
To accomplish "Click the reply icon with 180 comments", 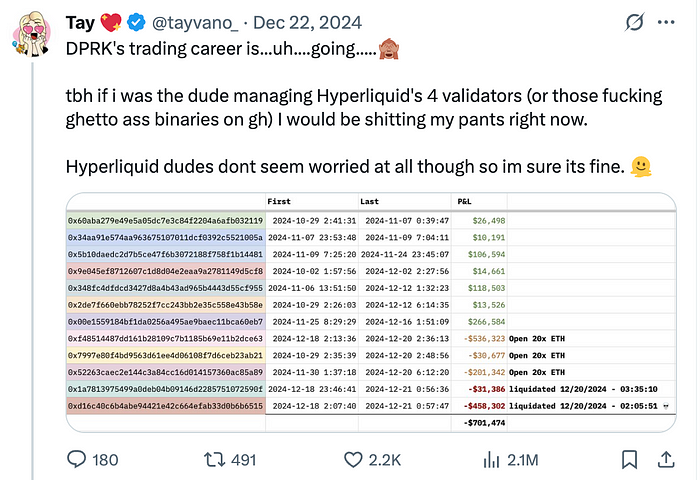I will pyautogui.click(x=76, y=459).
